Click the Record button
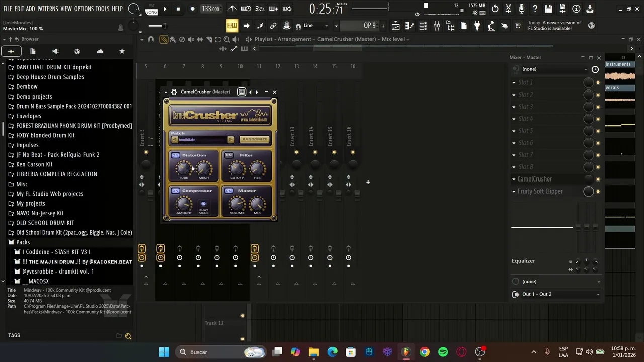Image resolution: width=644 pixels, height=362 pixels. 192,9
